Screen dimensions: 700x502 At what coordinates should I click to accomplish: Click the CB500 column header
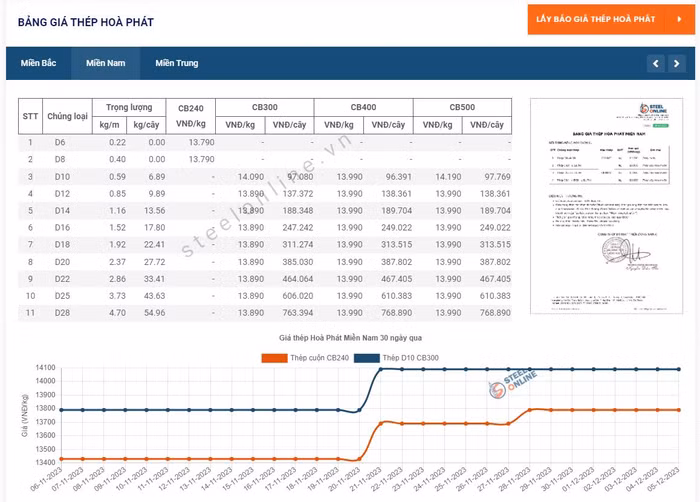click(462, 107)
